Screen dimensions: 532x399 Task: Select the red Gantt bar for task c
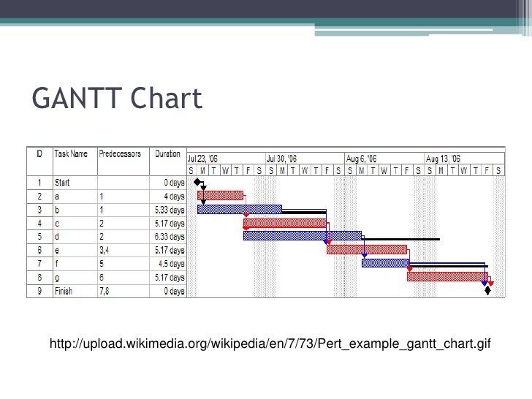[285, 223]
